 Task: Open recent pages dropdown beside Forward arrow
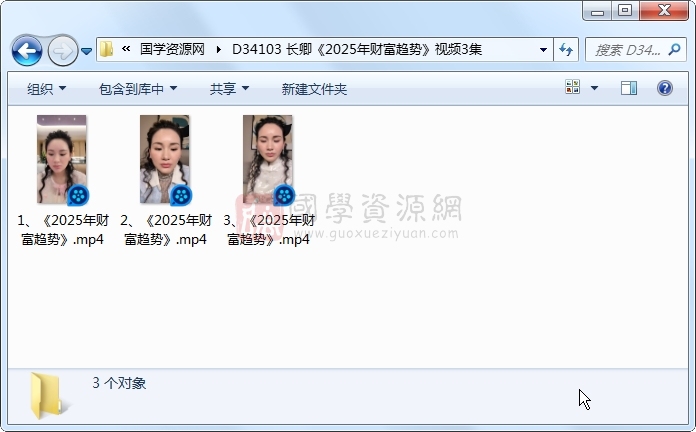[x=87, y=52]
